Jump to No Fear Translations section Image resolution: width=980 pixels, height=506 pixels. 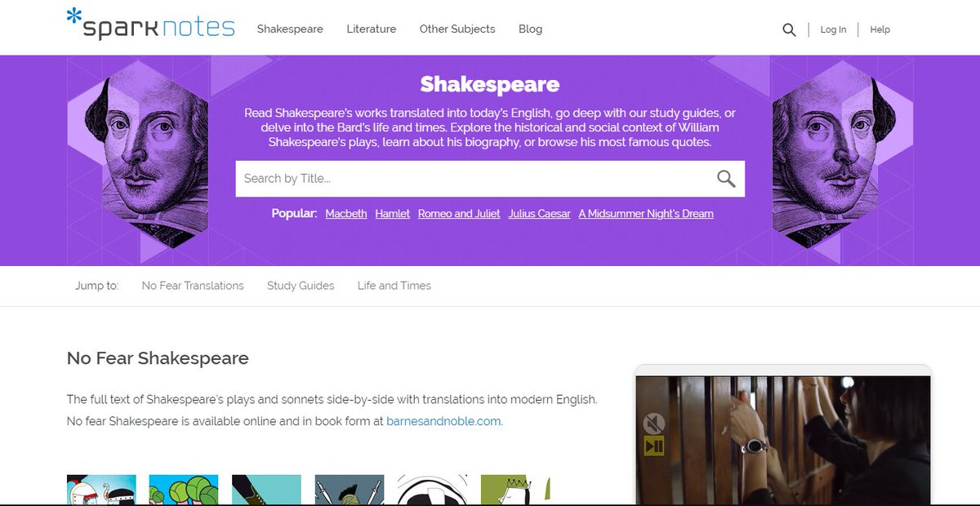[x=193, y=286]
